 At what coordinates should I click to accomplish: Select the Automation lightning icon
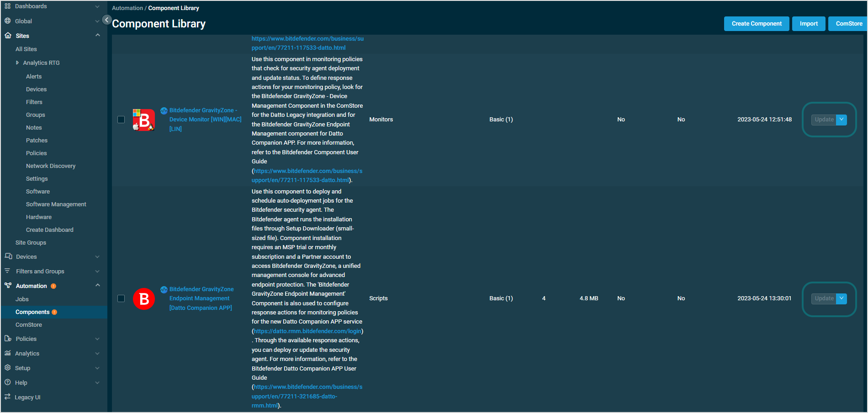[7, 285]
